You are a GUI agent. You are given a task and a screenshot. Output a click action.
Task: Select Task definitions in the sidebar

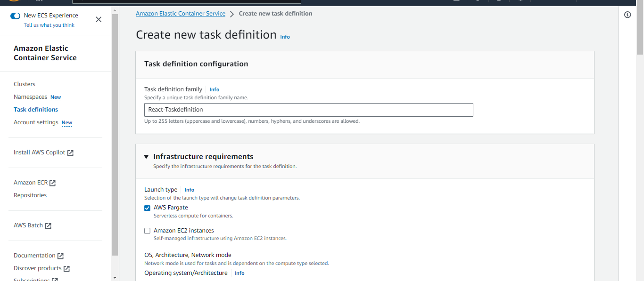[36, 110]
